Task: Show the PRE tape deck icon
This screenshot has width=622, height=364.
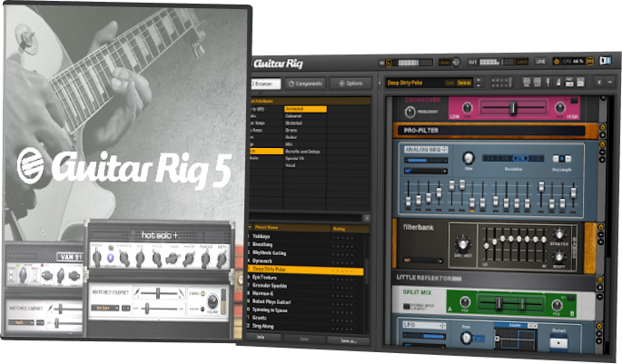Action: click(527, 82)
